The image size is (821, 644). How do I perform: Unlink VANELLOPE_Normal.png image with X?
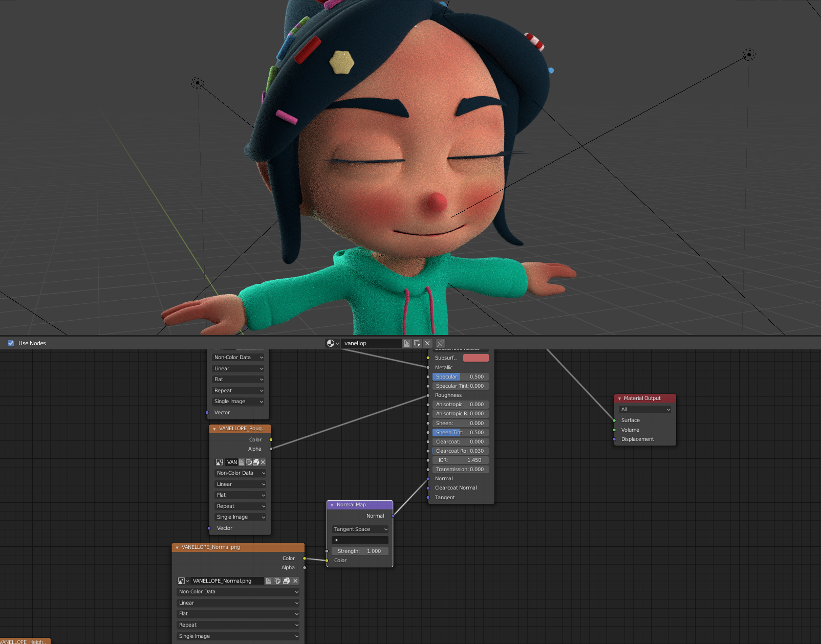point(295,581)
